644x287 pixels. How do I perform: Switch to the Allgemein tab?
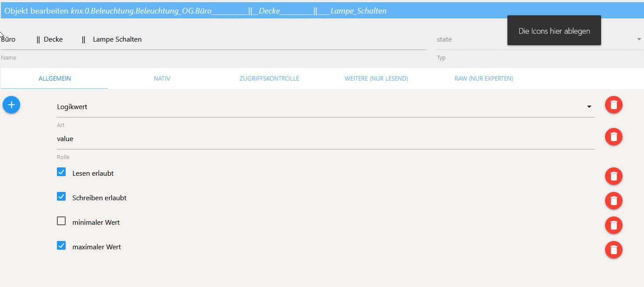(x=55, y=78)
